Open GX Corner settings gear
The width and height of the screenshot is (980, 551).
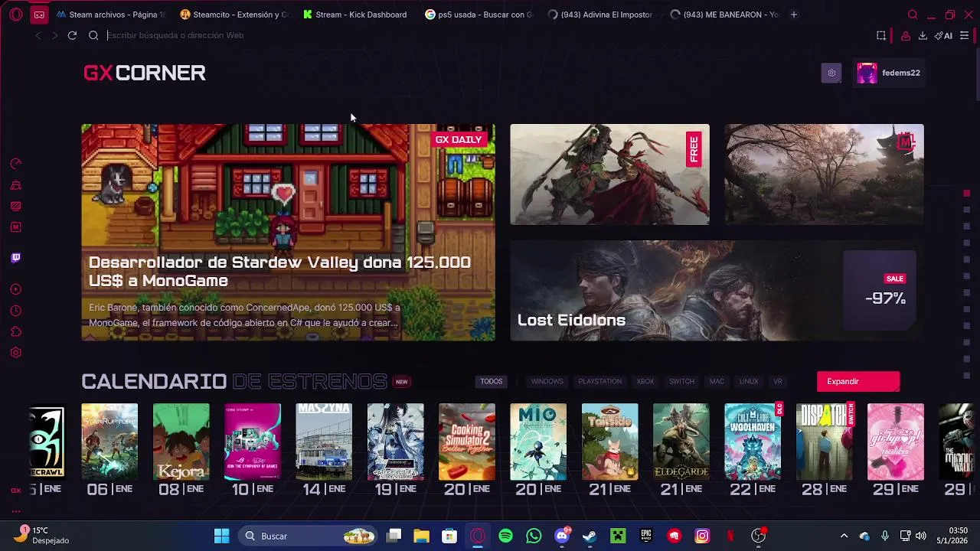[831, 73]
